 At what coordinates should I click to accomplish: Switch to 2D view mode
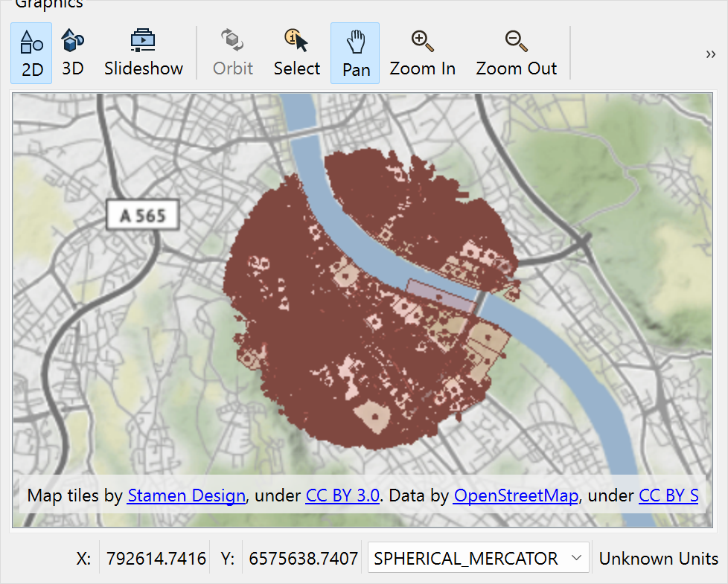click(31, 53)
